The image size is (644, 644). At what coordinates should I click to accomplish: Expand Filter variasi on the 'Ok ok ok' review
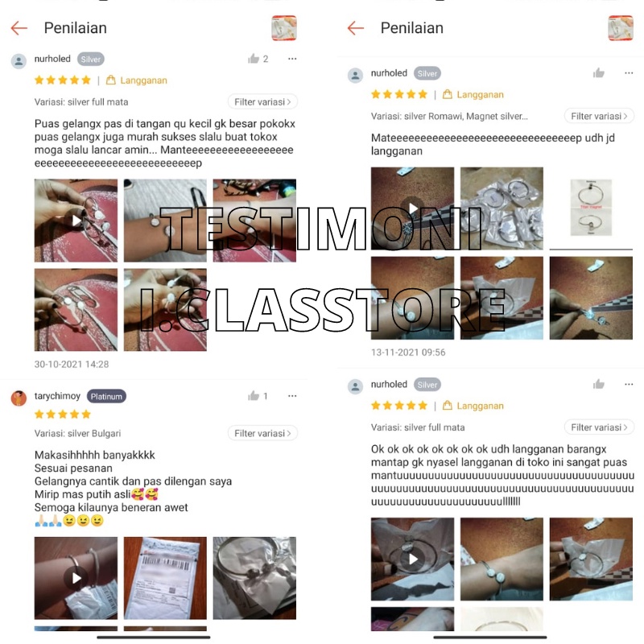tap(599, 427)
